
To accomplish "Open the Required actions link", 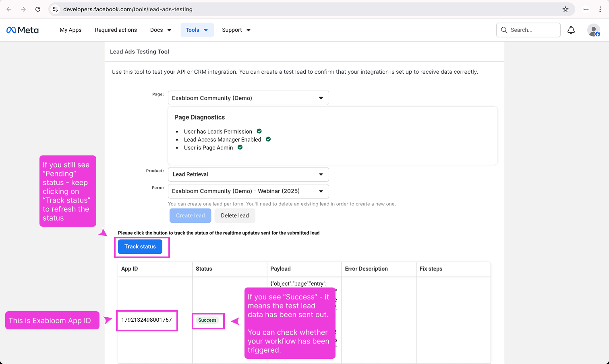I will 116,30.
